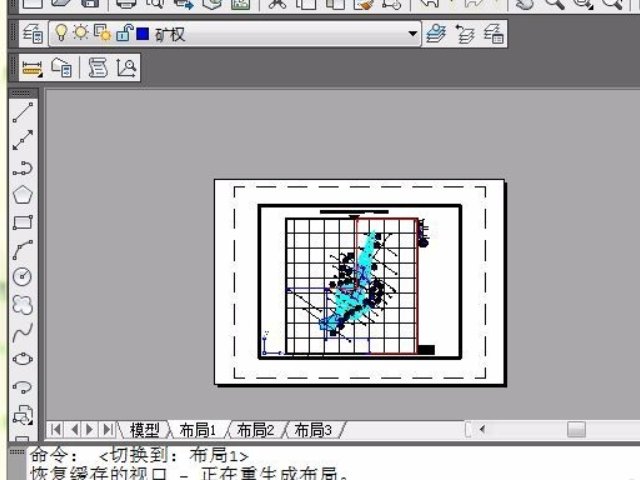This screenshot has width=640, height=480.
Task: Open the 布局3 layout tab
Action: (313, 430)
